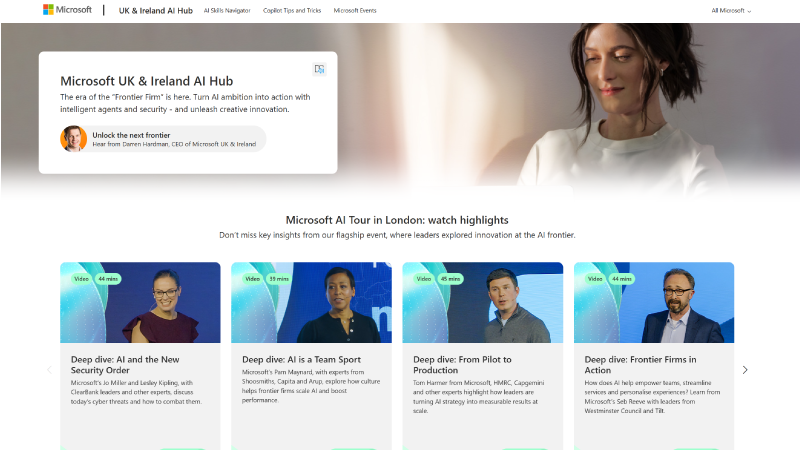Open the AI and the New Security Order thumbnail

pos(140,302)
